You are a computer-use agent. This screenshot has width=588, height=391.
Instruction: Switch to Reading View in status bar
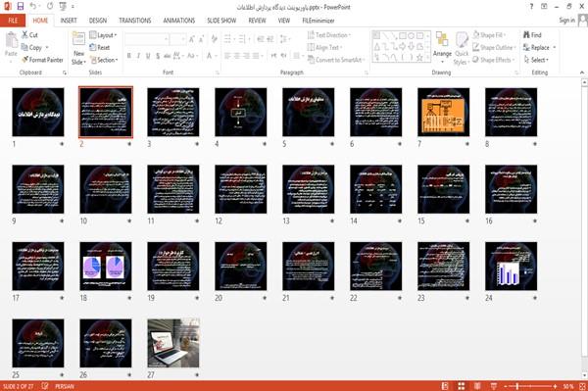pos(477,386)
